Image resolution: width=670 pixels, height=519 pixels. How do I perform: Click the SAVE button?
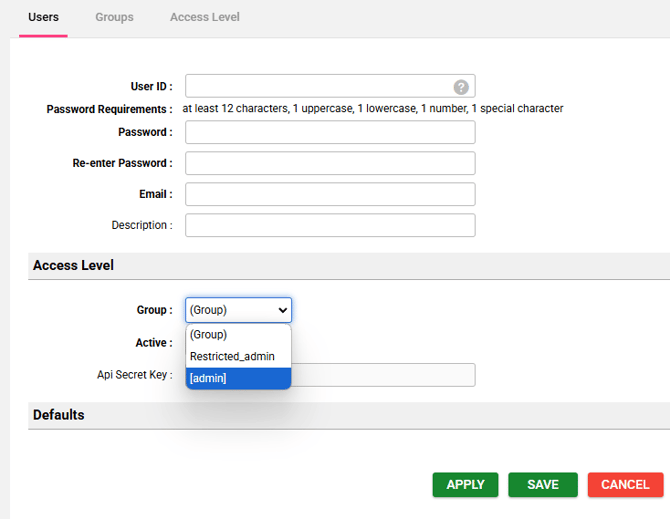point(542,485)
